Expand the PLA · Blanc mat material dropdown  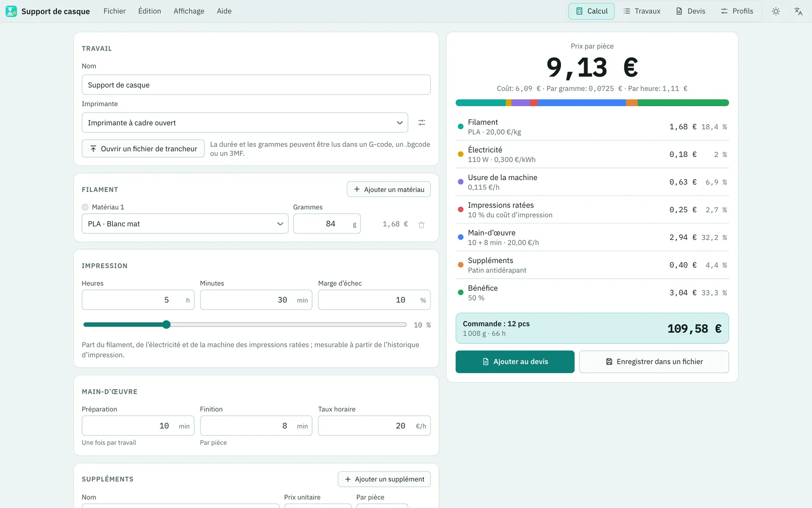coord(185,224)
